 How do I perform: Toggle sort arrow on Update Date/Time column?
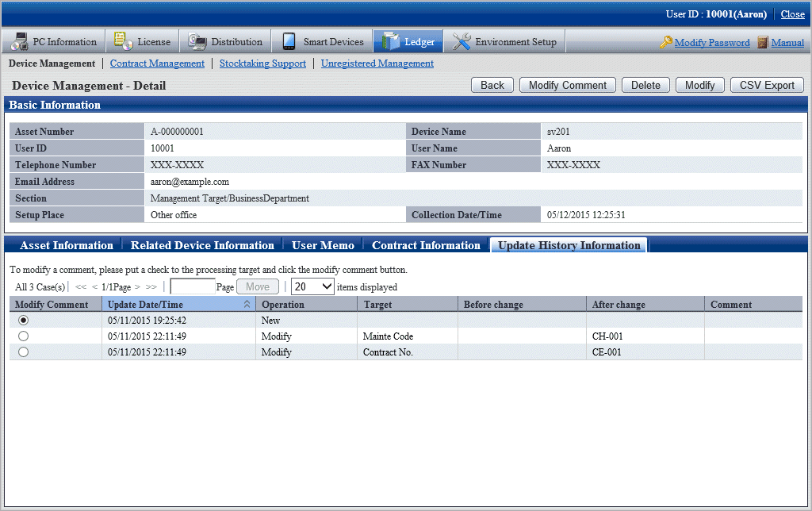(x=247, y=305)
